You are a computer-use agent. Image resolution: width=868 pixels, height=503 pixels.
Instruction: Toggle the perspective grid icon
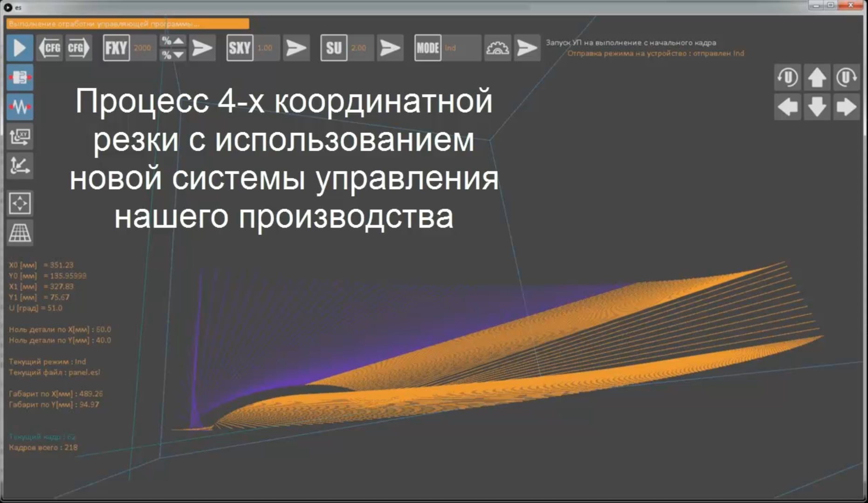[x=20, y=232]
